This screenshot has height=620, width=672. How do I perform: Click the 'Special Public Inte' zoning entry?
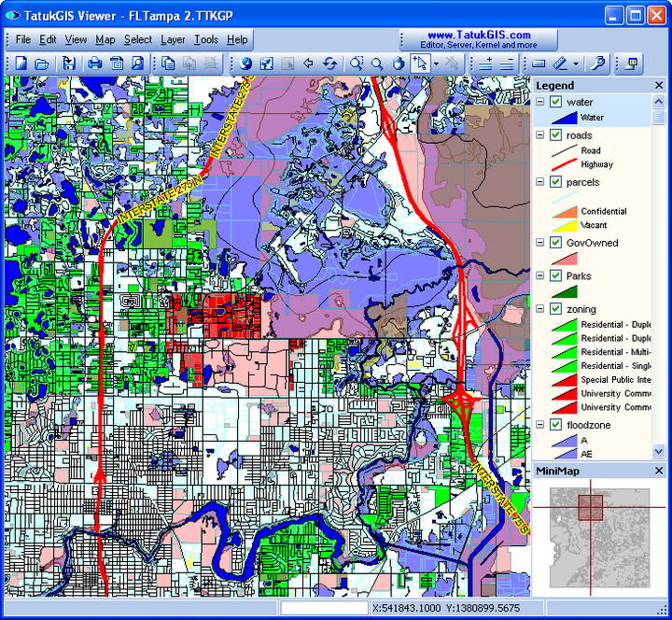[x=616, y=380]
